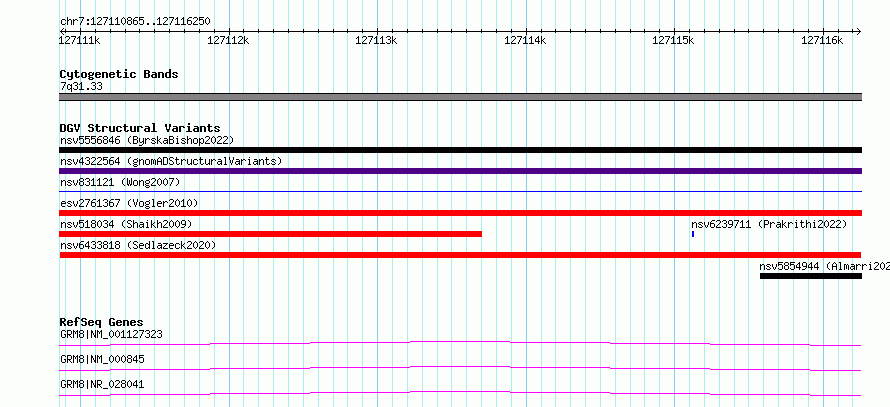The image size is (890, 407).
Task: Click the red esv2761367 variant bar
Action: 460,213
